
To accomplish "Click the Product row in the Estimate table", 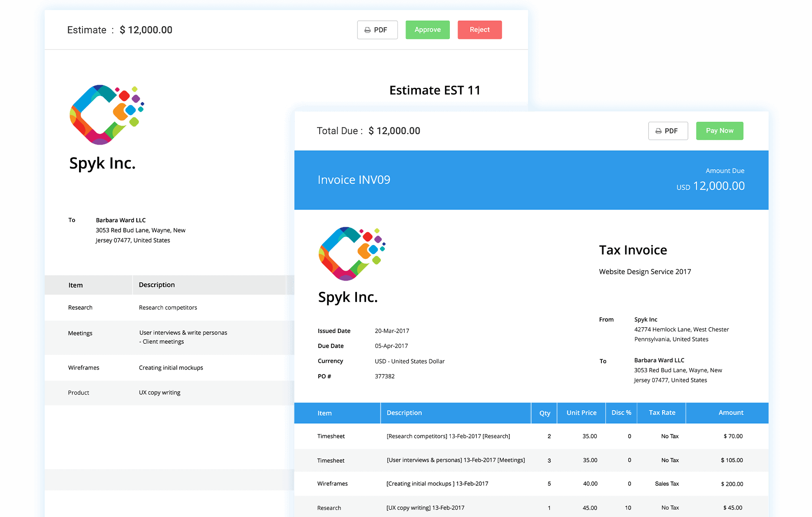I will (x=169, y=393).
